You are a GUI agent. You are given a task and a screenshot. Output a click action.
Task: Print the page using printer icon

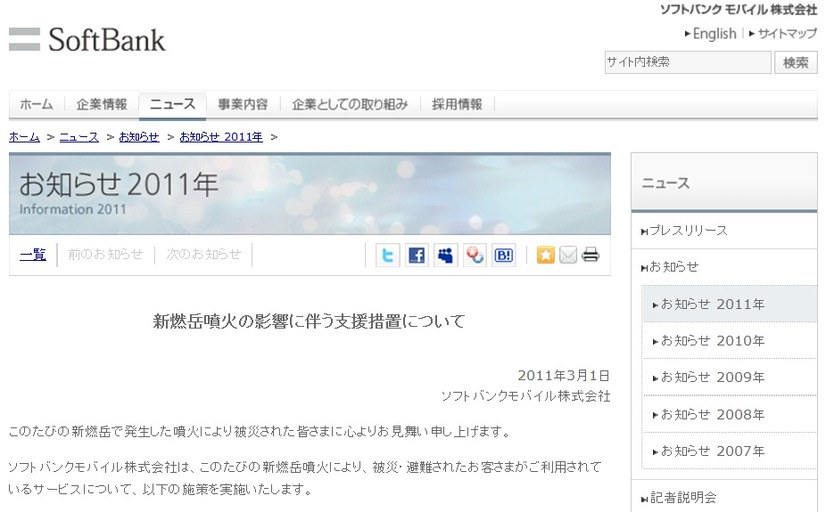pos(591,255)
